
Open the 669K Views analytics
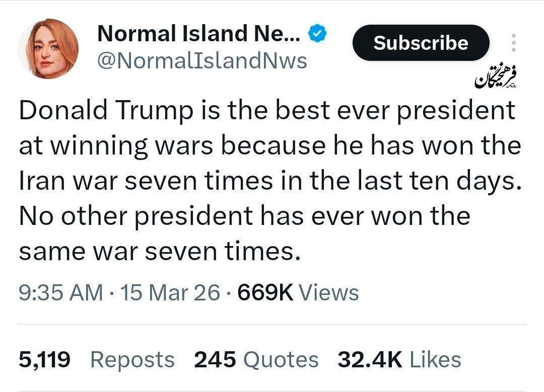pos(297,292)
